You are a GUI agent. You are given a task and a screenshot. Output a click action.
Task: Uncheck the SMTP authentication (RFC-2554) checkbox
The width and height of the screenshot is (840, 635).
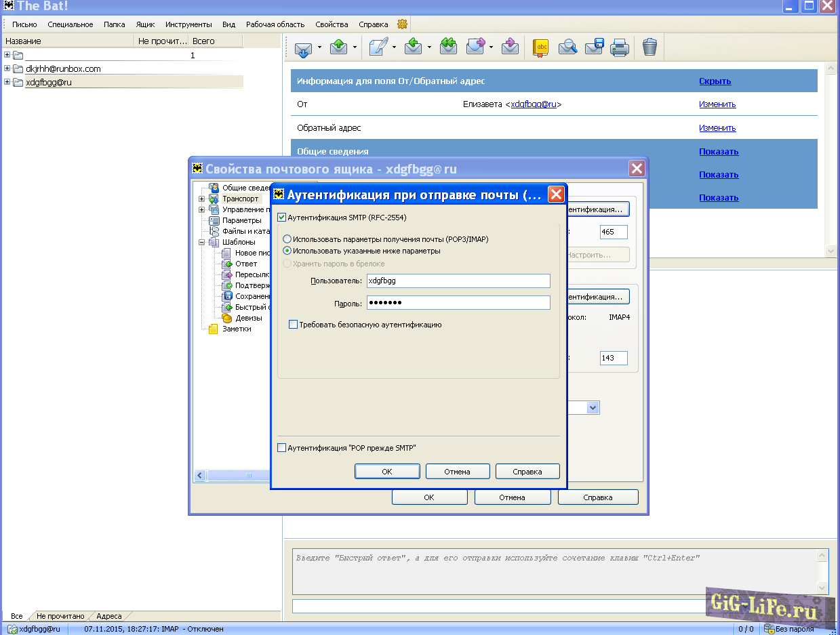(282, 218)
